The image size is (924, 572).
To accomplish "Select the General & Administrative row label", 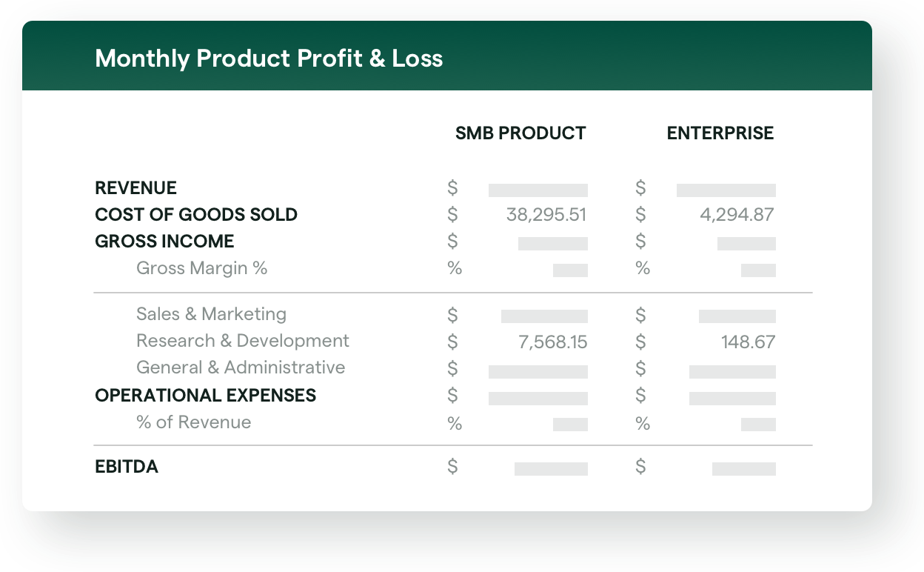I will (x=241, y=368).
